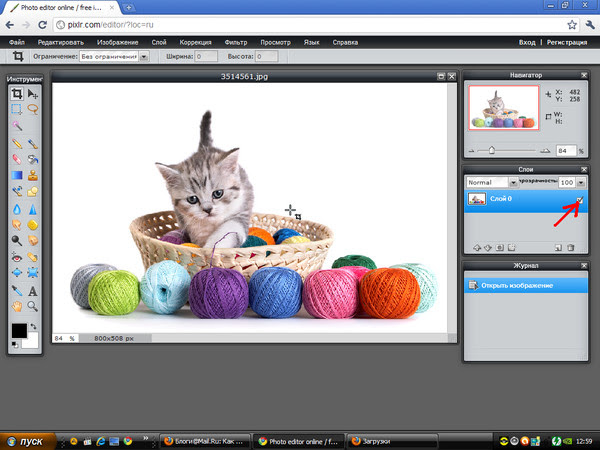
Task: Select the Clone Stamp tool
Action: pos(33,175)
